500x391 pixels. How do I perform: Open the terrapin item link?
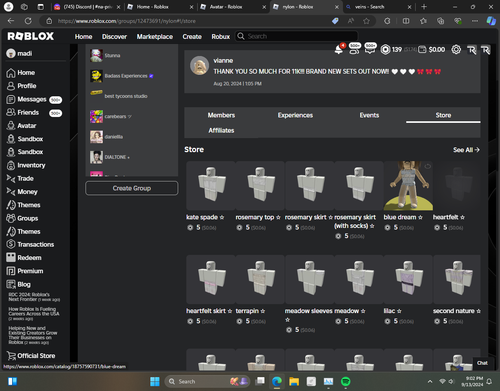(250, 311)
